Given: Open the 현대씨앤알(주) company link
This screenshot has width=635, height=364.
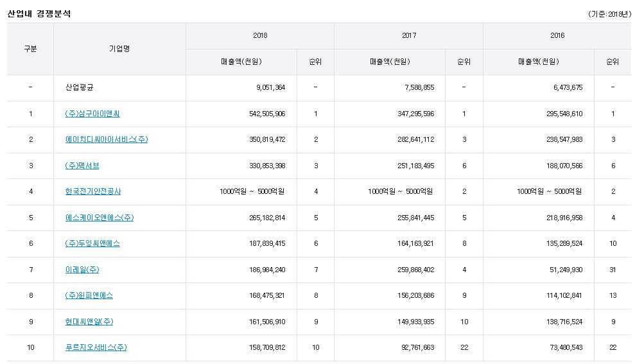Looking at the screenshot, I should [89, 322].
